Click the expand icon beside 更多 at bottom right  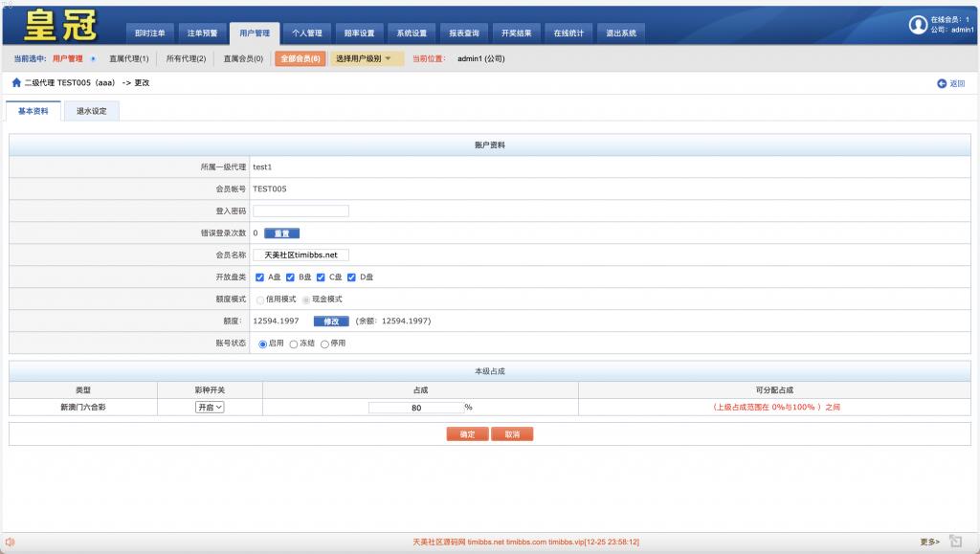tap(956, 541)
